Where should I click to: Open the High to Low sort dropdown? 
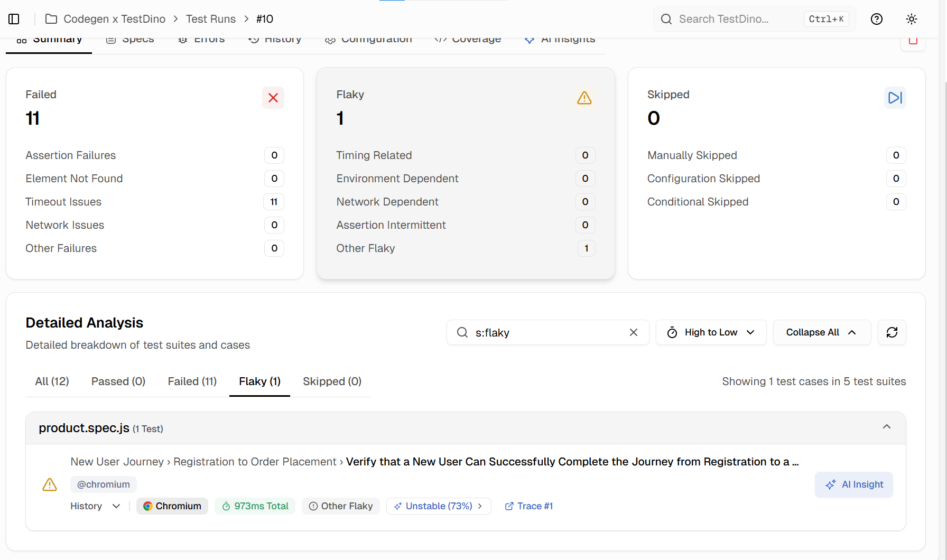coord(711,332)
